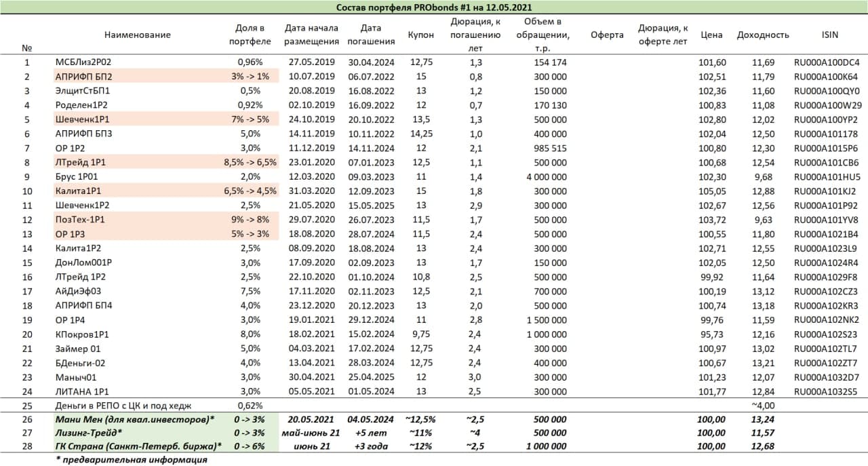Select the 'КПокров1Р1' row name
The image size is (868, 466).
[81, 334]
